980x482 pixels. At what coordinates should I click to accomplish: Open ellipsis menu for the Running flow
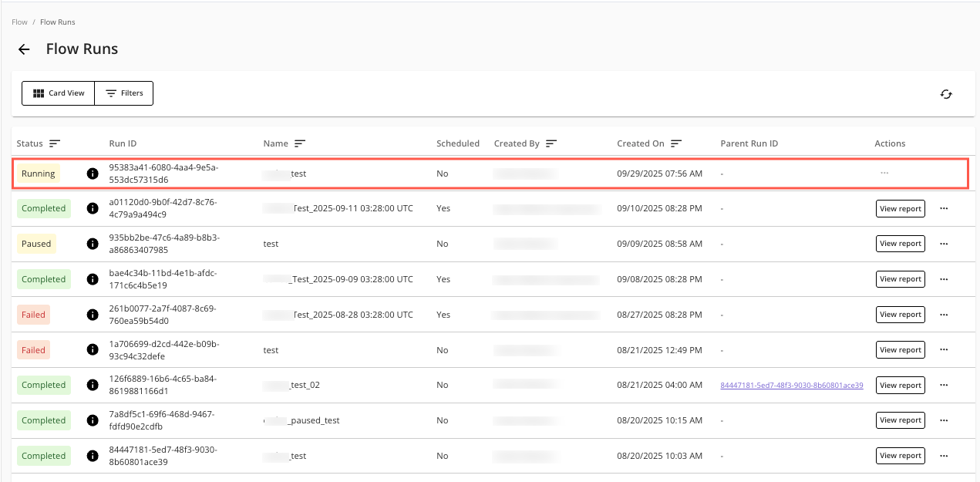point(884,174)
